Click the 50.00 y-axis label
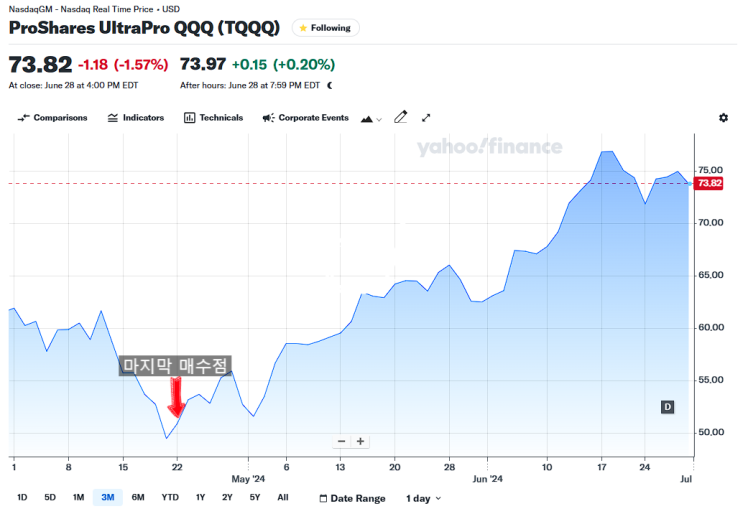 pyautogui.click(x=711, y=432)
